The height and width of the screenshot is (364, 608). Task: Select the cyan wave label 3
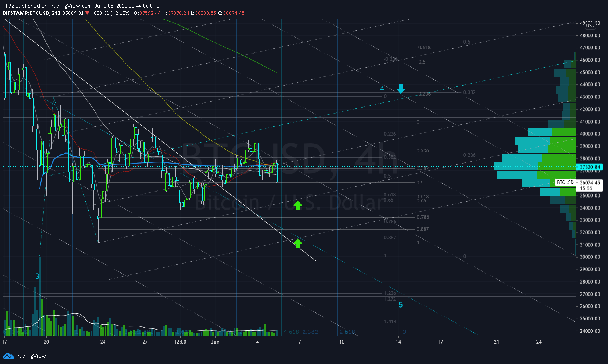[37, 276]
